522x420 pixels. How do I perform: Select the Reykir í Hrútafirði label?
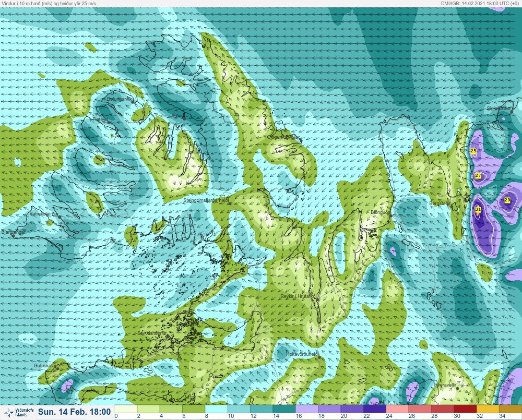pos(299,296)
